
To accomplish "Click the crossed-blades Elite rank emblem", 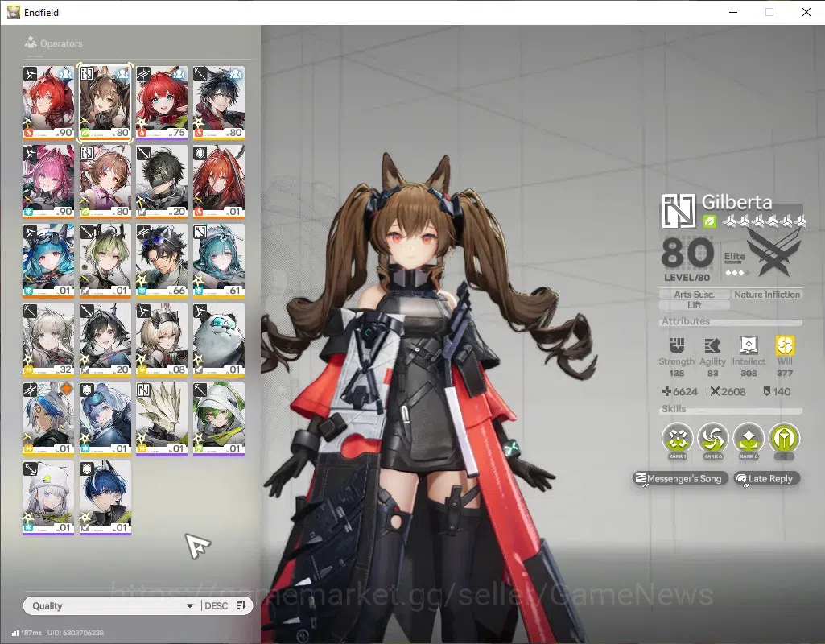I will 774,253.
